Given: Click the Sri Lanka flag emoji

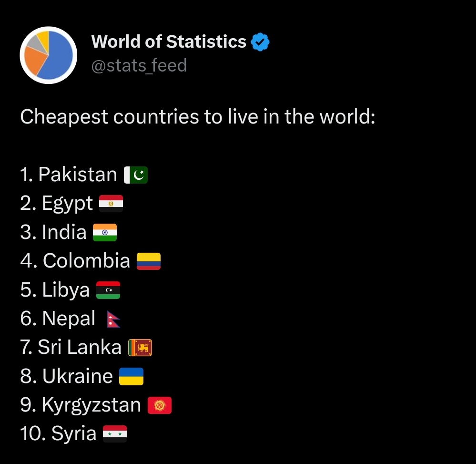Looking at the screenshot, I should [x=140, y=348].
